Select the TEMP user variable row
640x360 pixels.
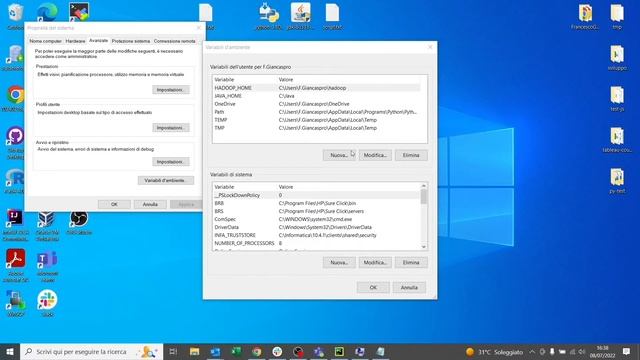click(316, 120)
